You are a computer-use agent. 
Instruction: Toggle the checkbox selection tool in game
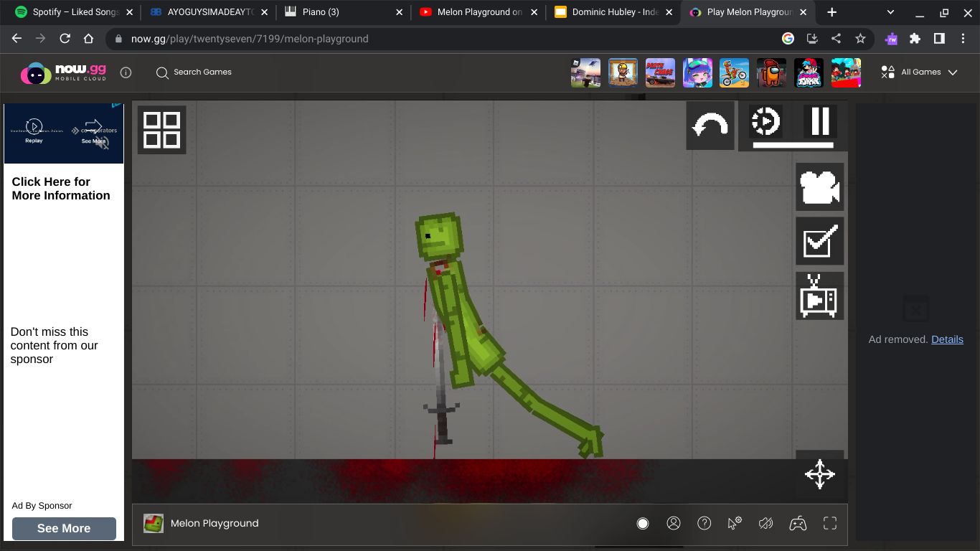[x=820, y=241]
